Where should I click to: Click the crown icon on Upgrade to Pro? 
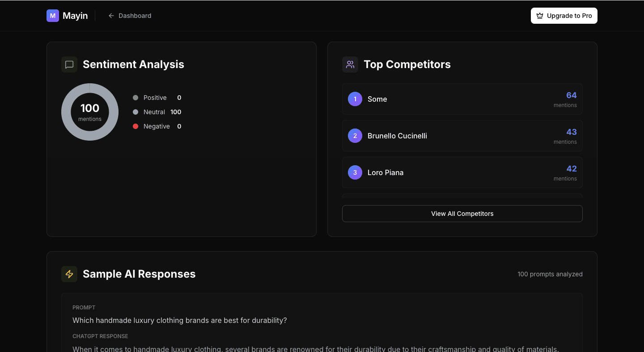click(x=540, y=15)
